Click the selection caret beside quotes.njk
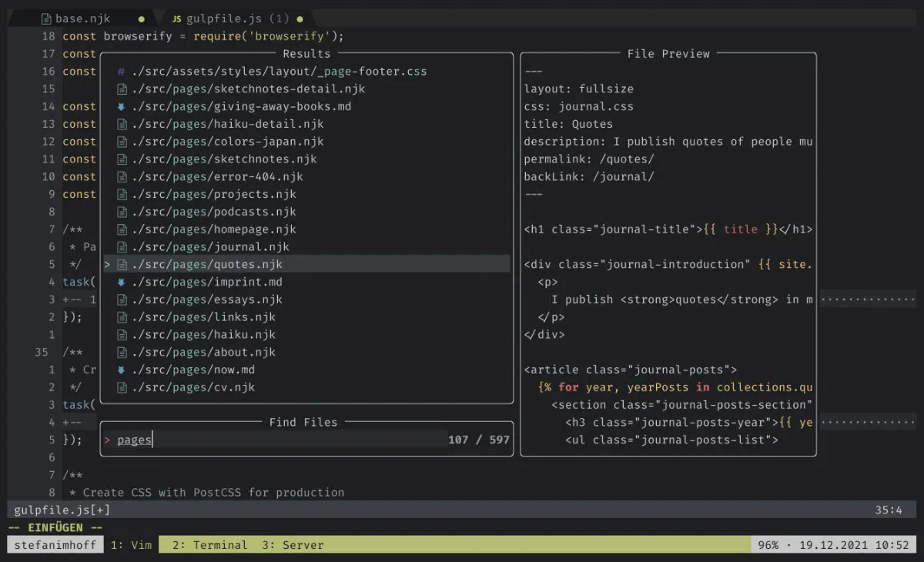This screenshot has height=562, width=924. pyautogui.click(x=108, y=265)
